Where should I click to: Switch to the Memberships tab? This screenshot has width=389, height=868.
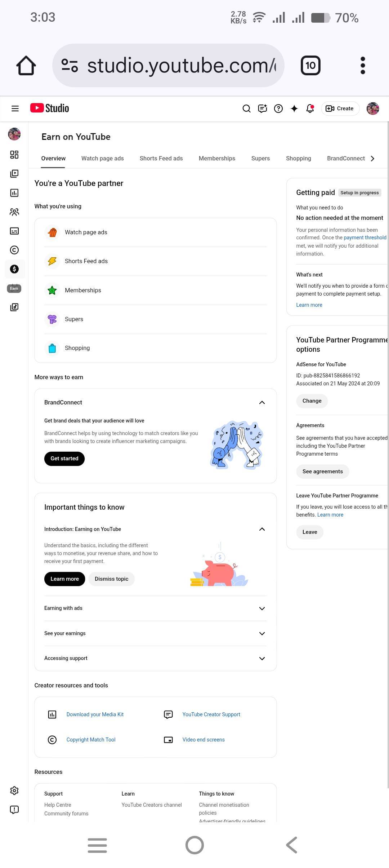217,159
